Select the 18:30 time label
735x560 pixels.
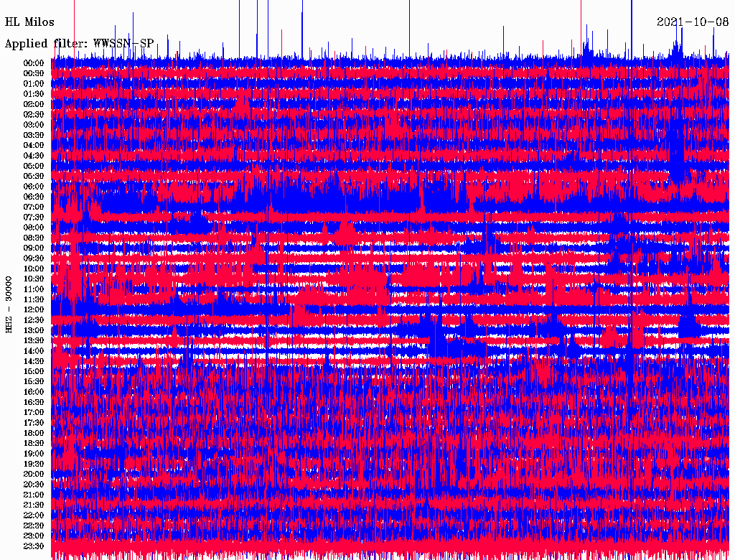tap(34, 443)
